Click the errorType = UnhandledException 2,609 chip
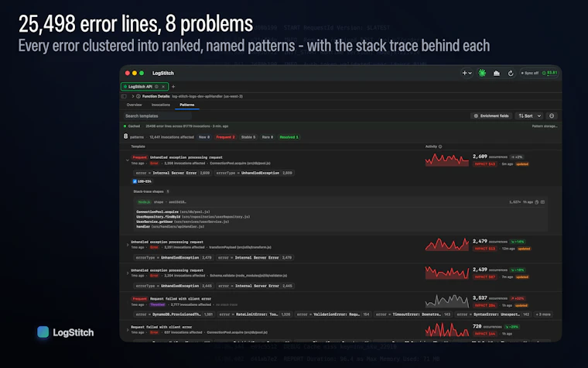The width and height of the screenshot is (588, 368). click(x=255, y=173)
